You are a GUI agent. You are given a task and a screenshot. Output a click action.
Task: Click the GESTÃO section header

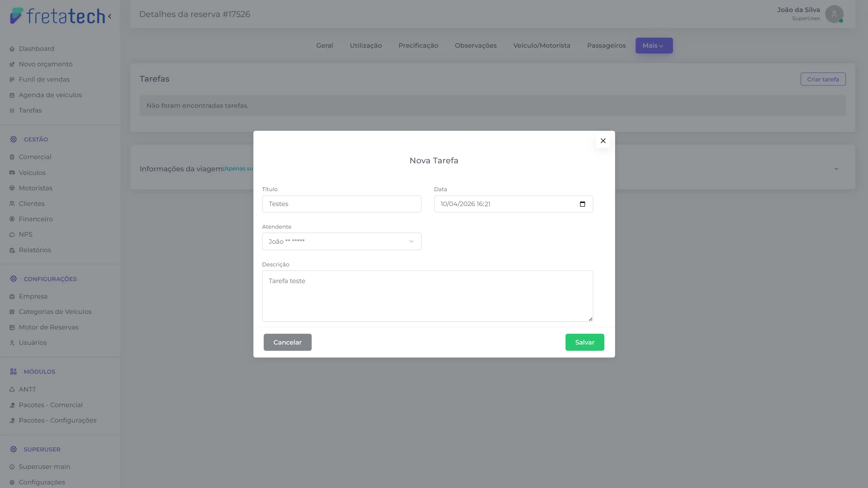tap(36, 139)
